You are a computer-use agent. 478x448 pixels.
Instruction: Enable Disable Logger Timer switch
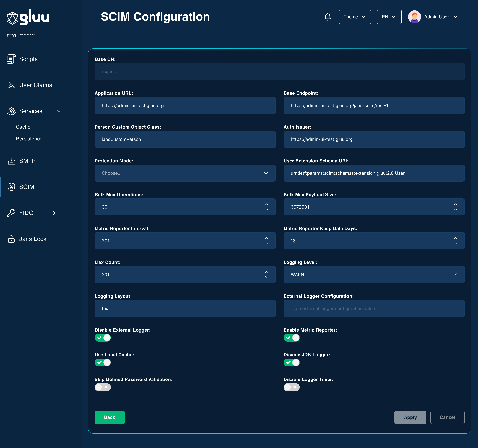tap(292, 387)
